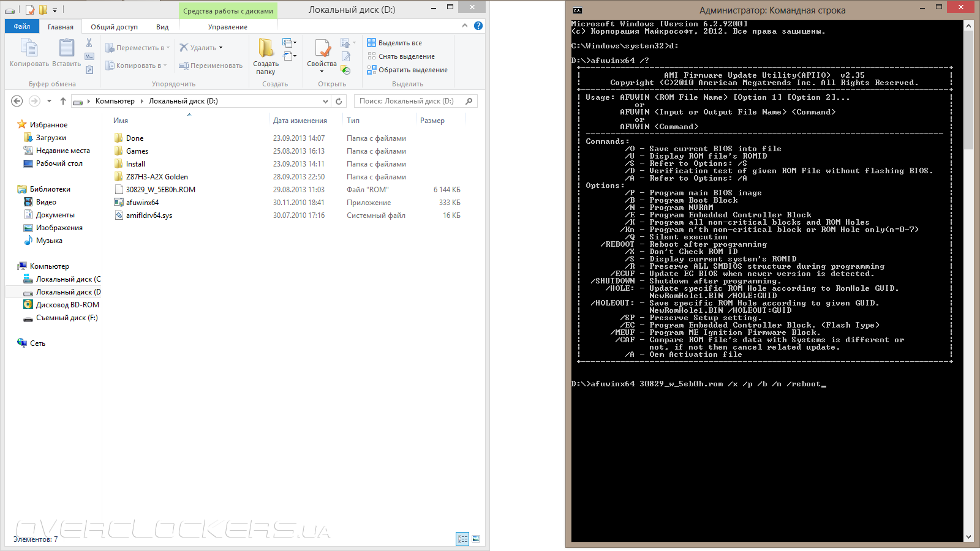The image size is (980, 551).
Task: Click the Компьютер breadcrumb in address bar
Action: pos(115,101)
